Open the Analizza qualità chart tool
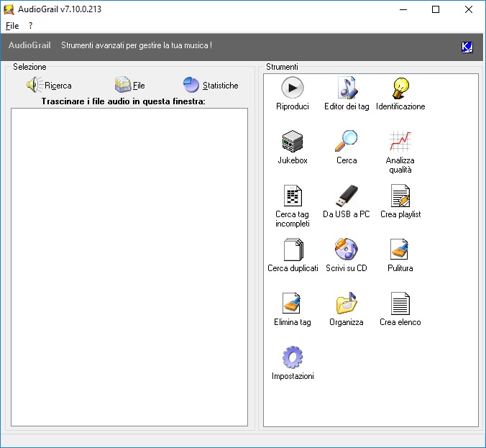Screen dimensions: 486x448 (x=400, y=152)
